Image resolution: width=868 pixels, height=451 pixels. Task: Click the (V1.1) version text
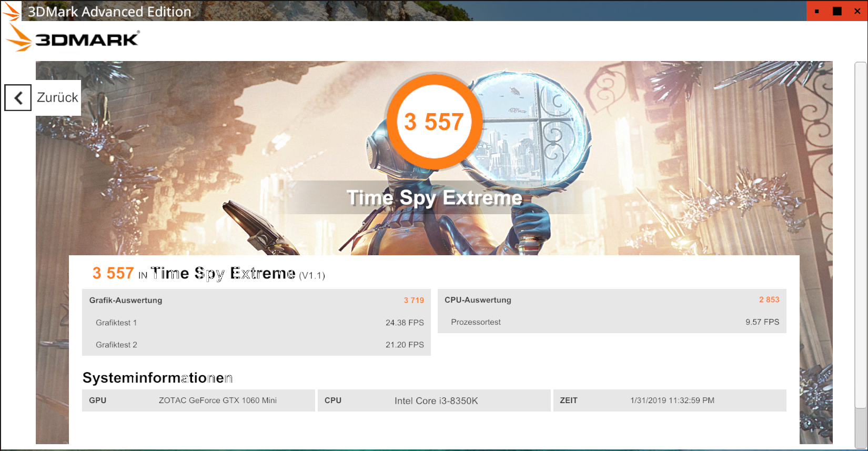coord(312,275)
